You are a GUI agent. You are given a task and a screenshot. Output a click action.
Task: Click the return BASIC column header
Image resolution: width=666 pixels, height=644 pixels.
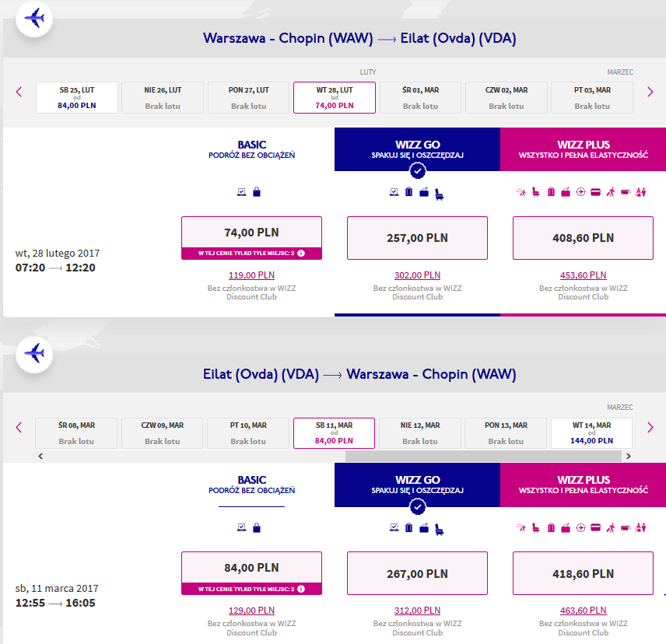(251, 485)
